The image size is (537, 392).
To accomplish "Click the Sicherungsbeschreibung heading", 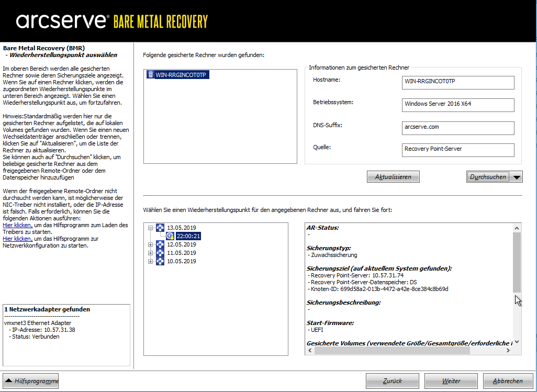I will tap(343, 303).
